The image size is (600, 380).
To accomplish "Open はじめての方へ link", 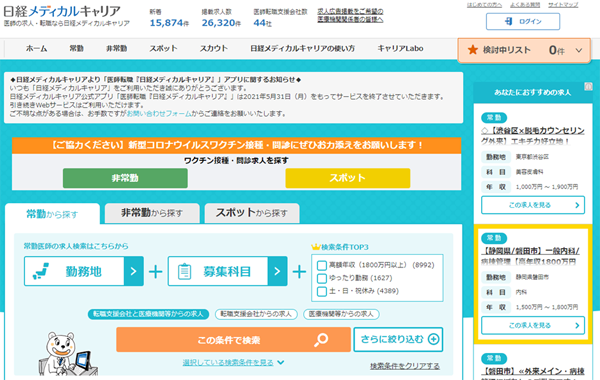I will pyautogui.click(x=484, y=5).
